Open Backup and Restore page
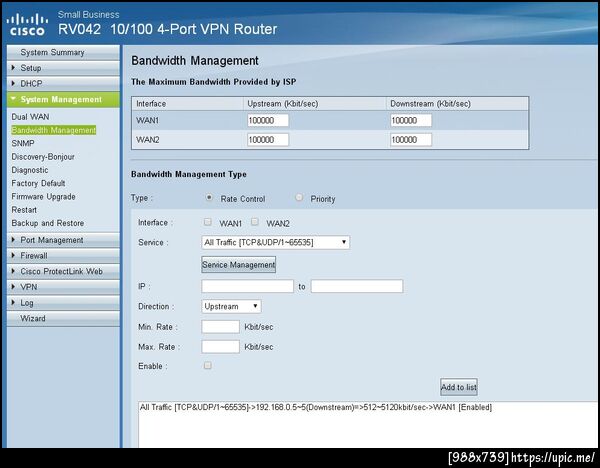Image resolution: width=600 pixels, height=468 pixels. coord(47,223)
